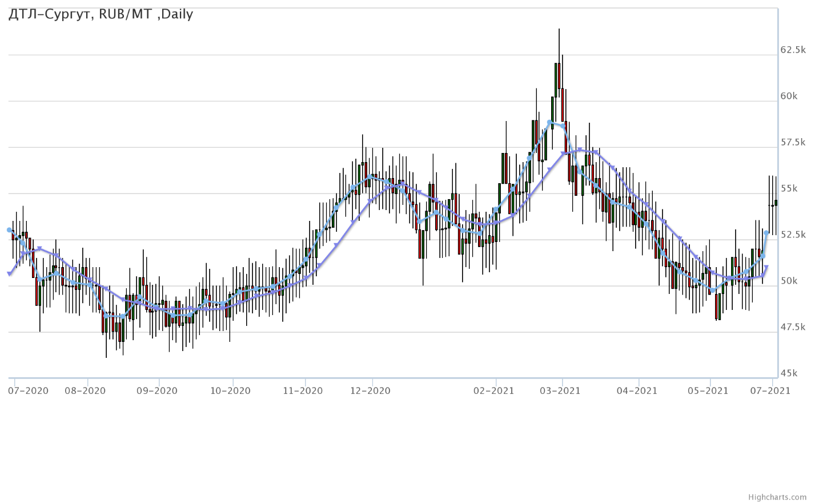Click the 07-2020 x-axis label

pos(29,391)
